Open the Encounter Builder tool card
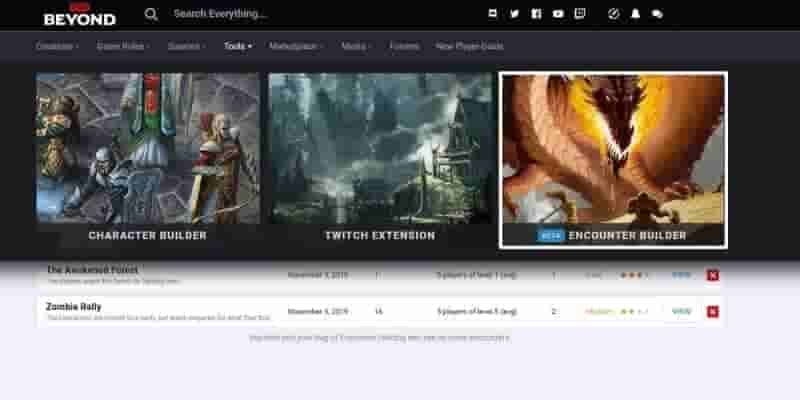Screen dimensions: 800x400 (x=613, y=160)
